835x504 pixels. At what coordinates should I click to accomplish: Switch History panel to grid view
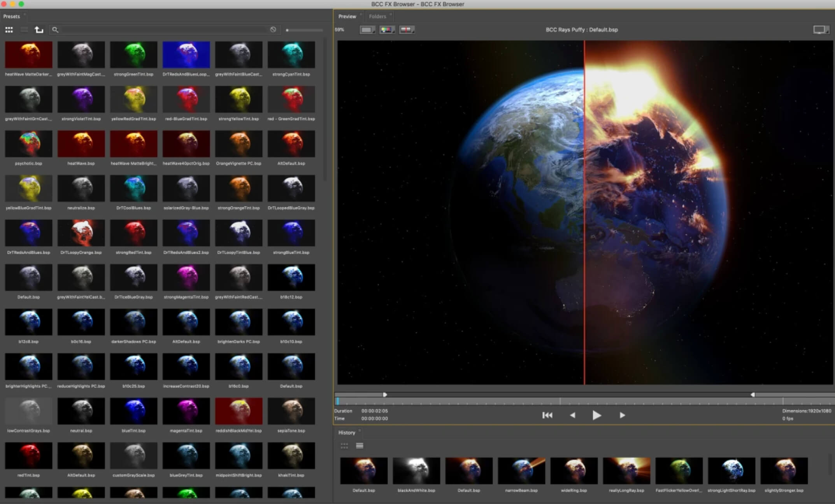(344, 446)
